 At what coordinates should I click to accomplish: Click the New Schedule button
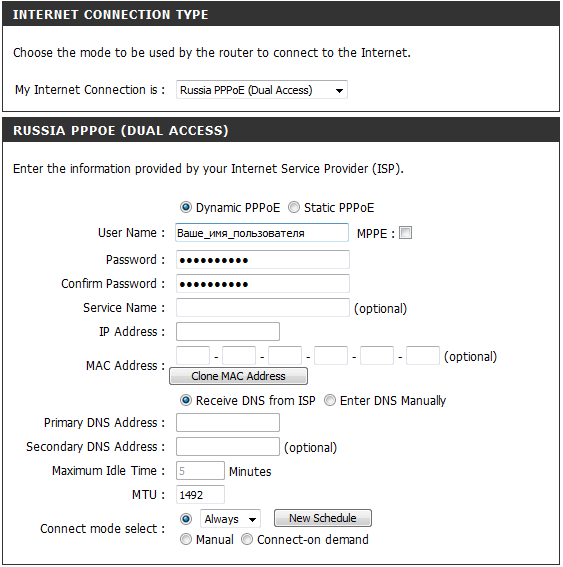click(323, 518)
